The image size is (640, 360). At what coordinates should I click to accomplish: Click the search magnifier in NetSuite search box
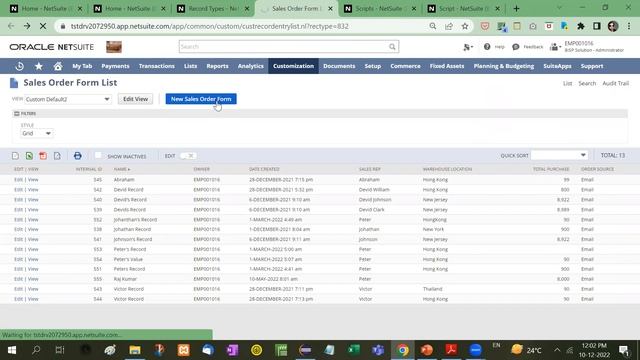[392, 47]
